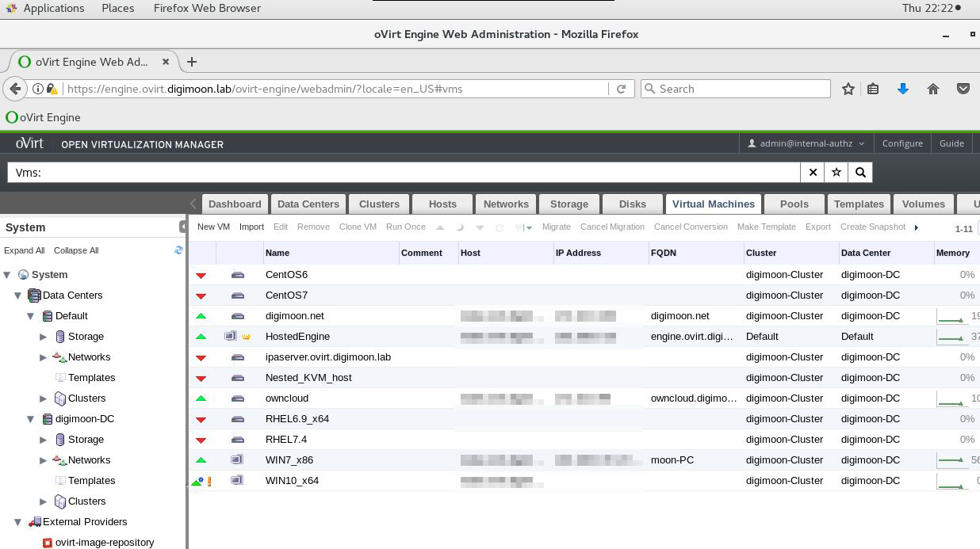Image resolution: width=980 pixels, height=549 pixels.
Task: Open the admin@internal-authz user dropdown
Action: (x=806, y=143)
